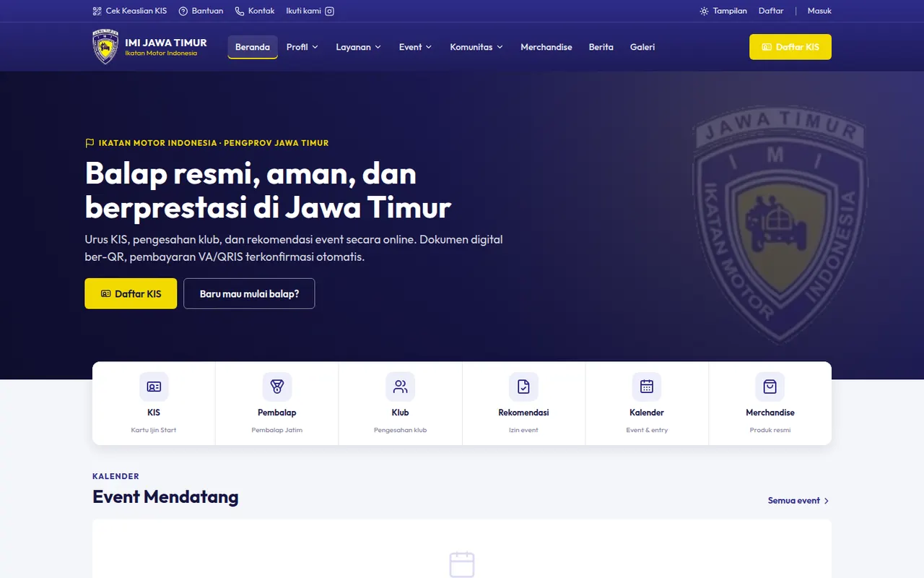Click the Kalender calendar icon tile
The height and width of the screenshot is (578, 924).
coord(647,387)
